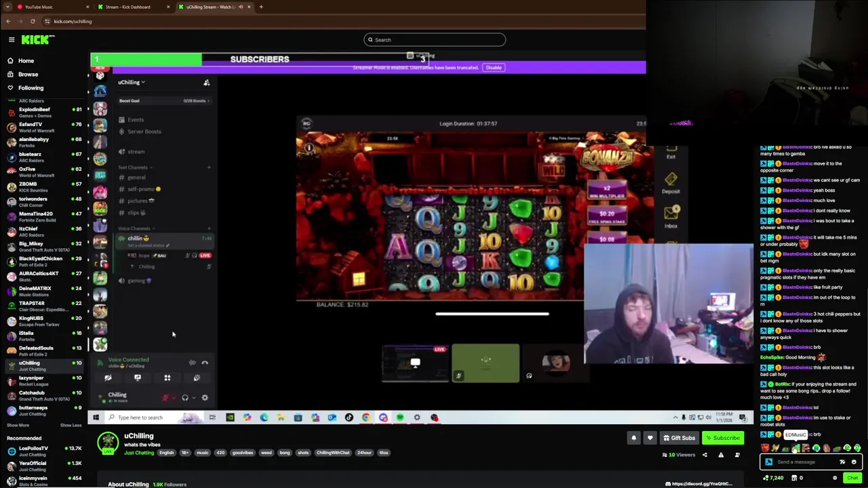Click the Discord invite people icon
The width and height of the screenshot is (868, 488).
click(207, 82)
